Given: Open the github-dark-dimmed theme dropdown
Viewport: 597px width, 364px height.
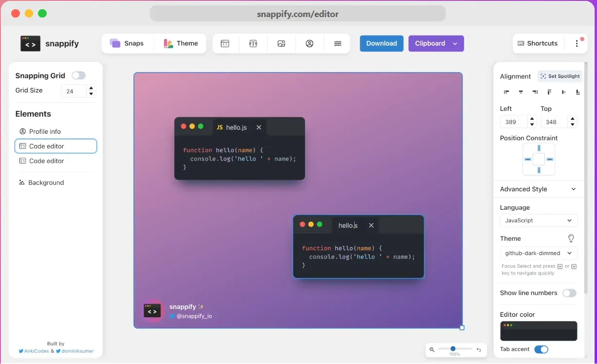Looking at the screenshot, I should [539, 253].
